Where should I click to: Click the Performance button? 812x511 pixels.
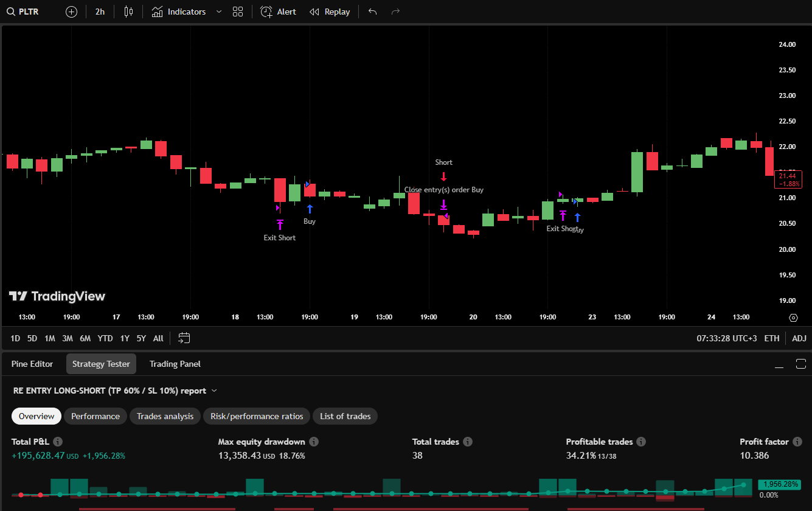tap(95, 416)
